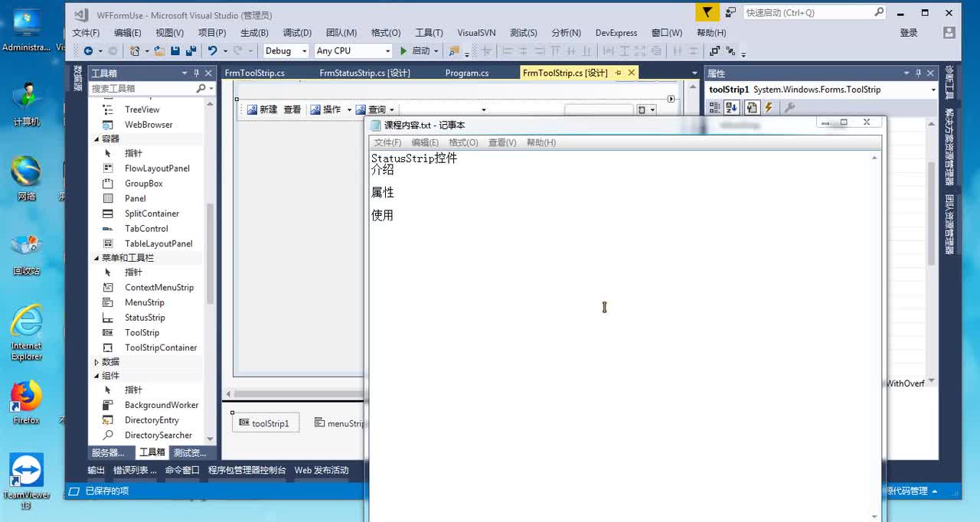Collapse the 容器 toolbox group

[96, 139]
